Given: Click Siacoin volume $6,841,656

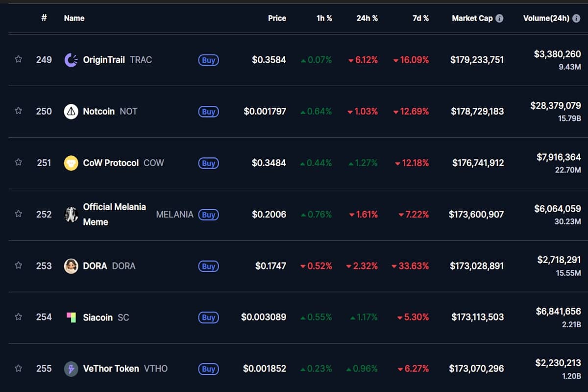Looking at the screenshot, I should (559, 312).
